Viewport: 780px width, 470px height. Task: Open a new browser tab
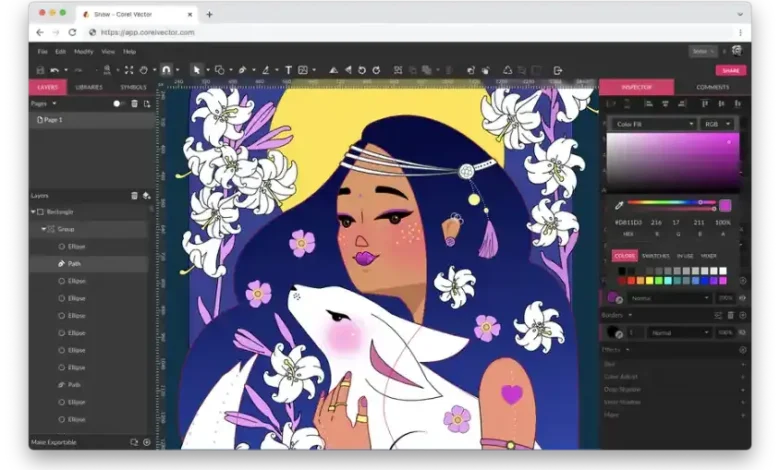click(209, 14)
